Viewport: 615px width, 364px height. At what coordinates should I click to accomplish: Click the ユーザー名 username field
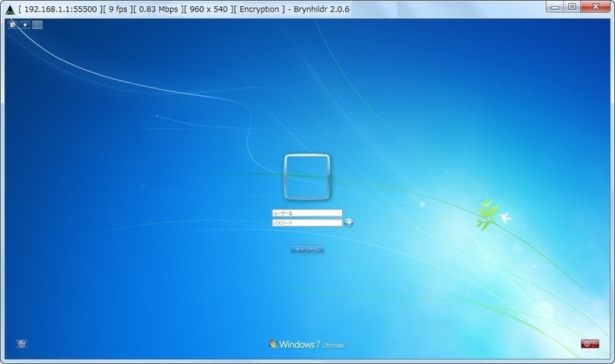click(x=307, y=213)
